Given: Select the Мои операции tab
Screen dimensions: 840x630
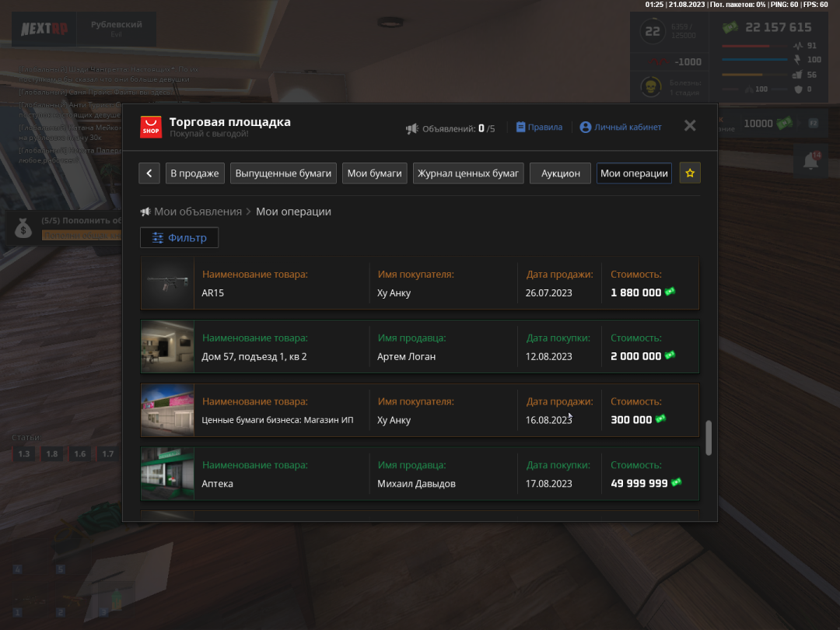Looking at the screenshot, I should coord(634,173).
